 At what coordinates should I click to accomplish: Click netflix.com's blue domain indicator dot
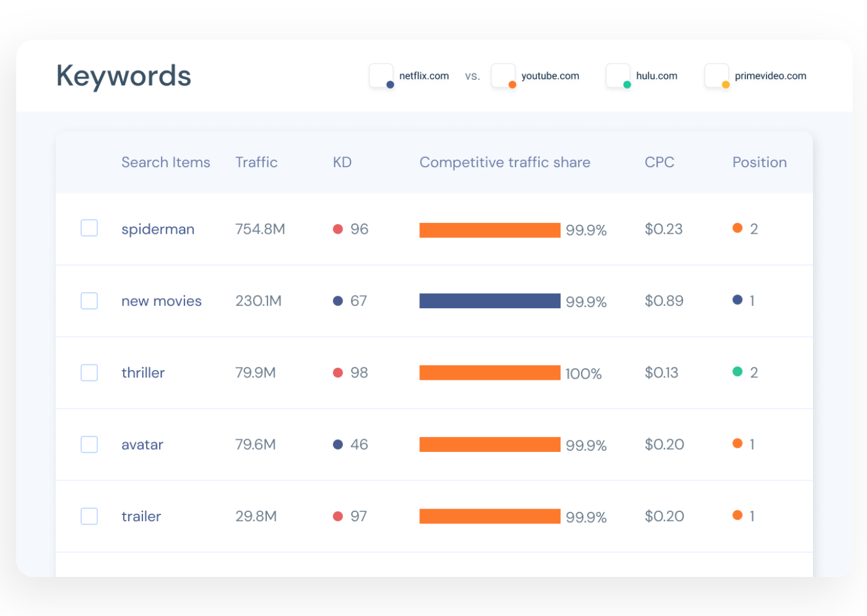click(x=391, y=84)
